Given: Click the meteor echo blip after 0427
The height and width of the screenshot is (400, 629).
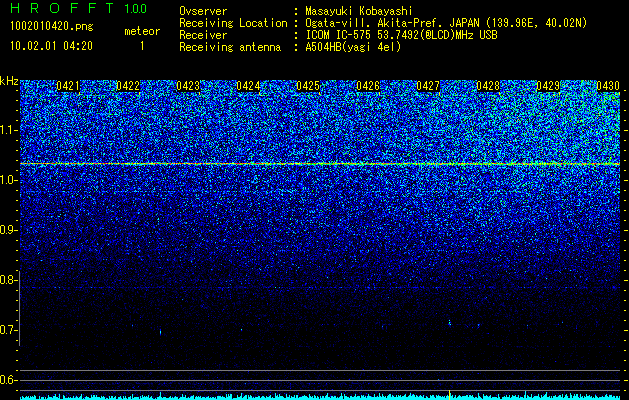Looking at the screenshot, I should click(x=450, y=323).
